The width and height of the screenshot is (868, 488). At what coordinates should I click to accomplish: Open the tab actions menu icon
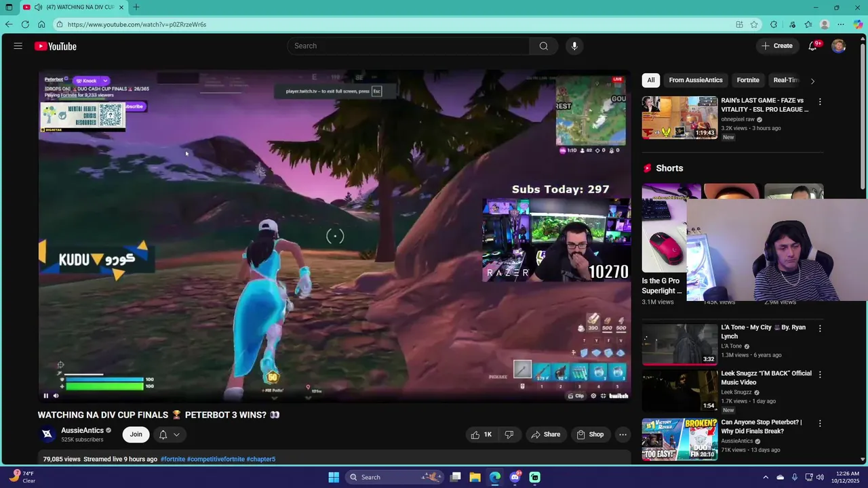[x=9, y=7]
